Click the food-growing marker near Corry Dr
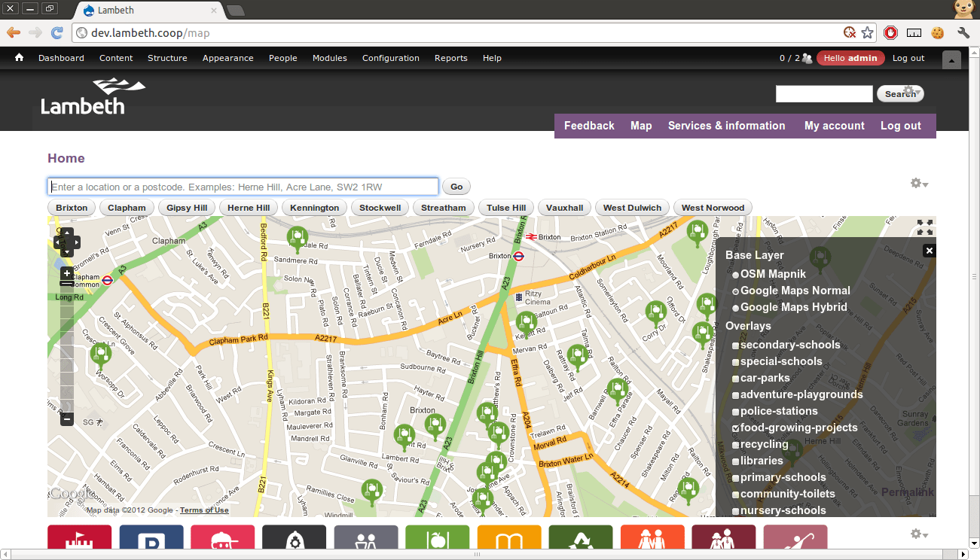 [656, 312]
